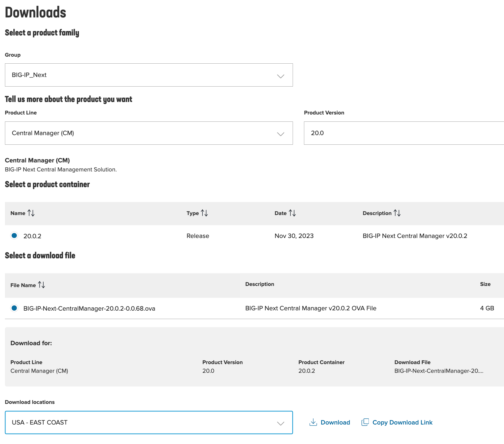Image resolution: width=504 pixels, height=444 pixels.
Task: Click the 20.0.2 container name text
Action: 32,236
